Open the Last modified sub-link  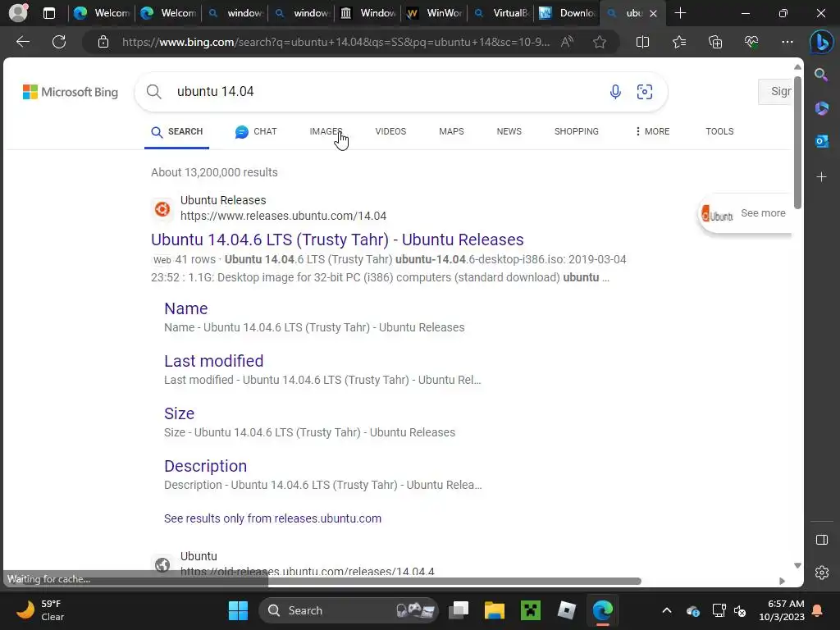213,361
